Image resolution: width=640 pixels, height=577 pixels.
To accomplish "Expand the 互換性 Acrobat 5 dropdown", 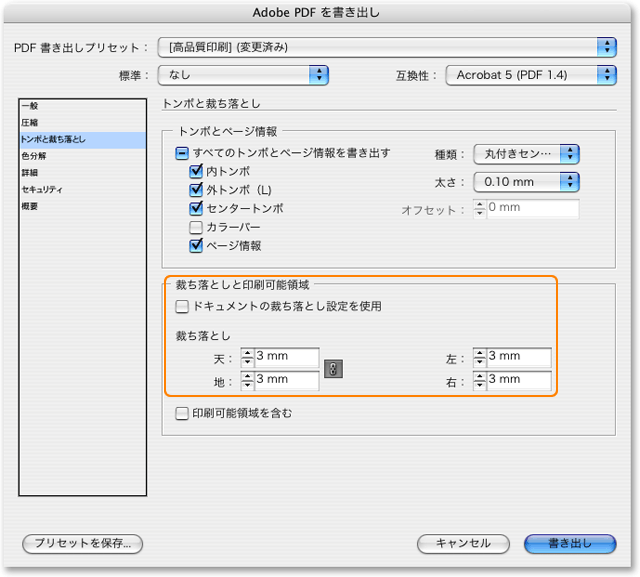I will click(531, 74).
